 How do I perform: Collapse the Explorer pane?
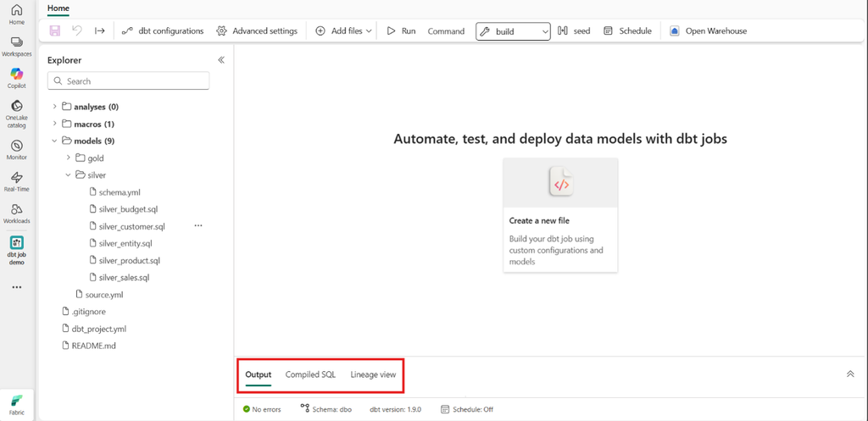pos(221,60)
